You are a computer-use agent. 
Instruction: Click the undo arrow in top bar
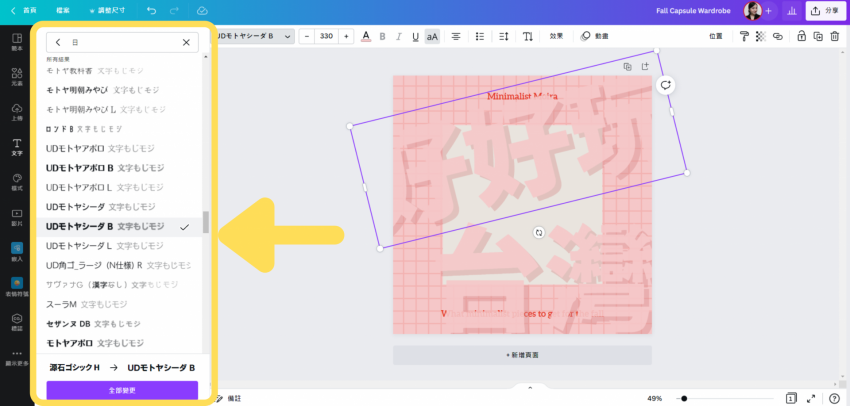[151, 10]
